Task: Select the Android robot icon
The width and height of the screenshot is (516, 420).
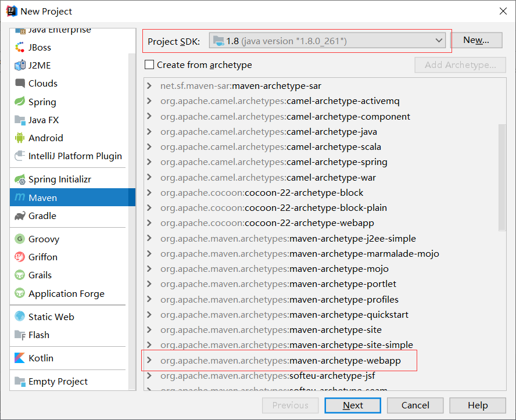Action: [20, 138]
